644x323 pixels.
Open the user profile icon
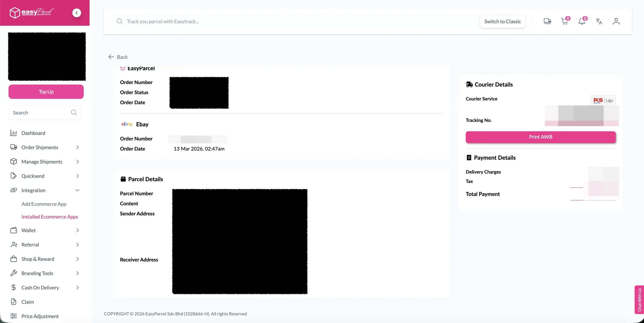[616, 21]
